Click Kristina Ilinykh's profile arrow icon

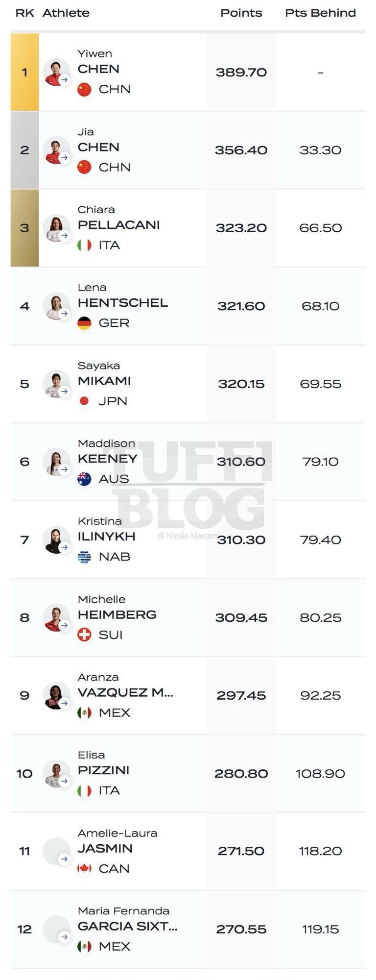point(65,547)
